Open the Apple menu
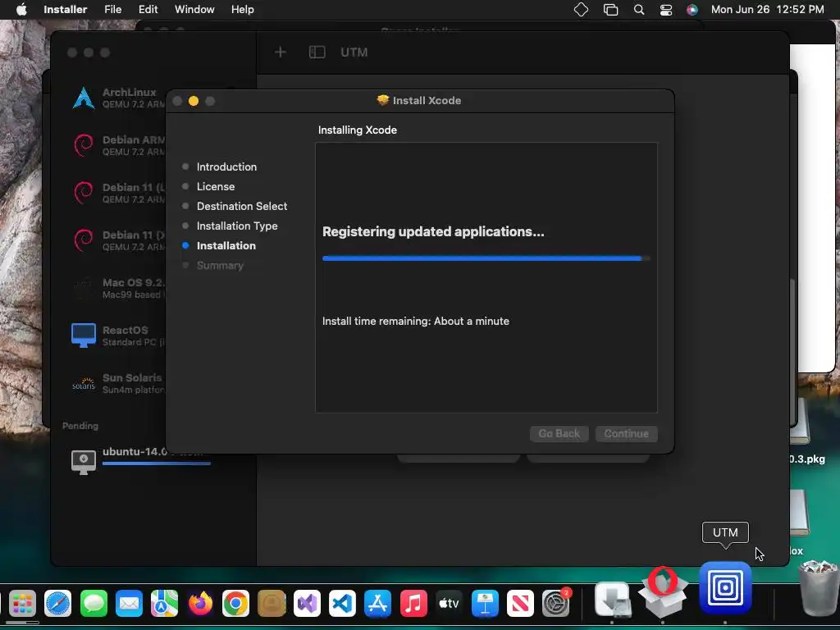Screen dimensions: 840x630 (x=21, y=9)
